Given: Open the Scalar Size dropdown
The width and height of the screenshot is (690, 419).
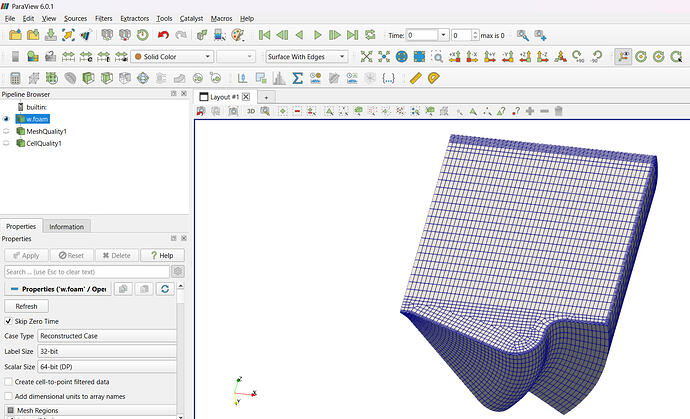Looking at the screenshot, I should click(107, 367).
